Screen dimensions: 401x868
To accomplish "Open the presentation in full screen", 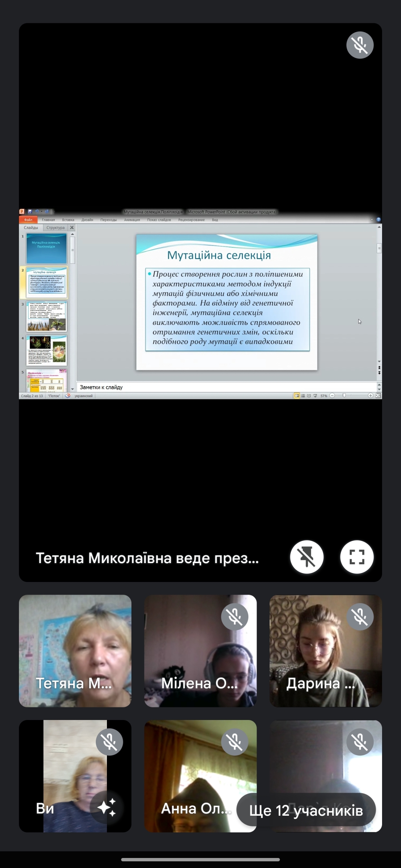I will pyautogui.click(x=357, y=557).
